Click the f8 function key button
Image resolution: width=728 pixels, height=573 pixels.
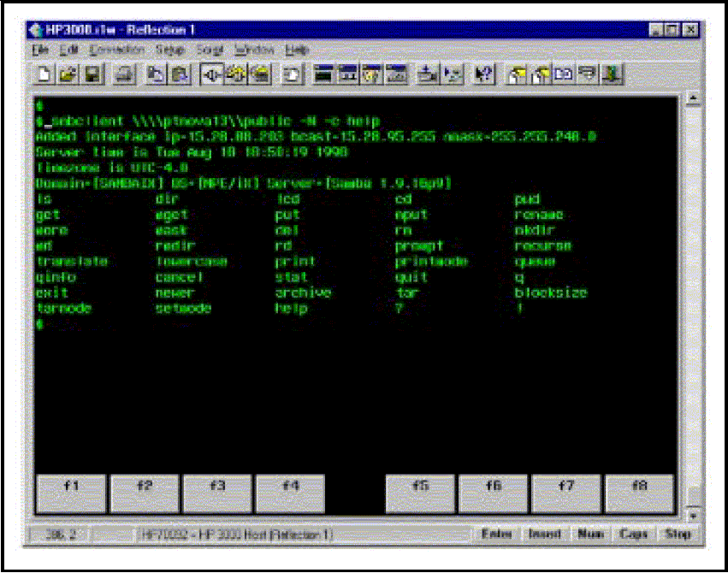click(x=639, y=493)
